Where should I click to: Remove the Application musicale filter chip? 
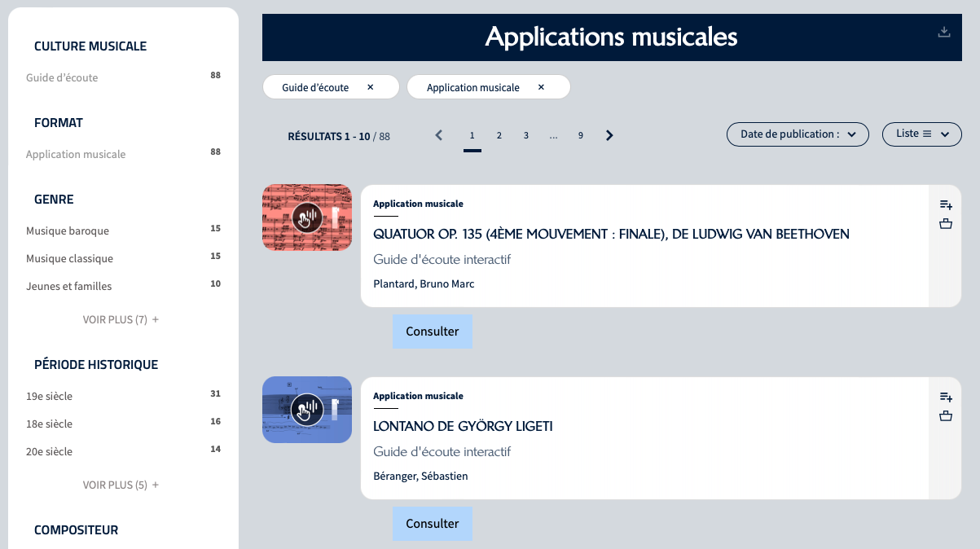pos(541,87)
